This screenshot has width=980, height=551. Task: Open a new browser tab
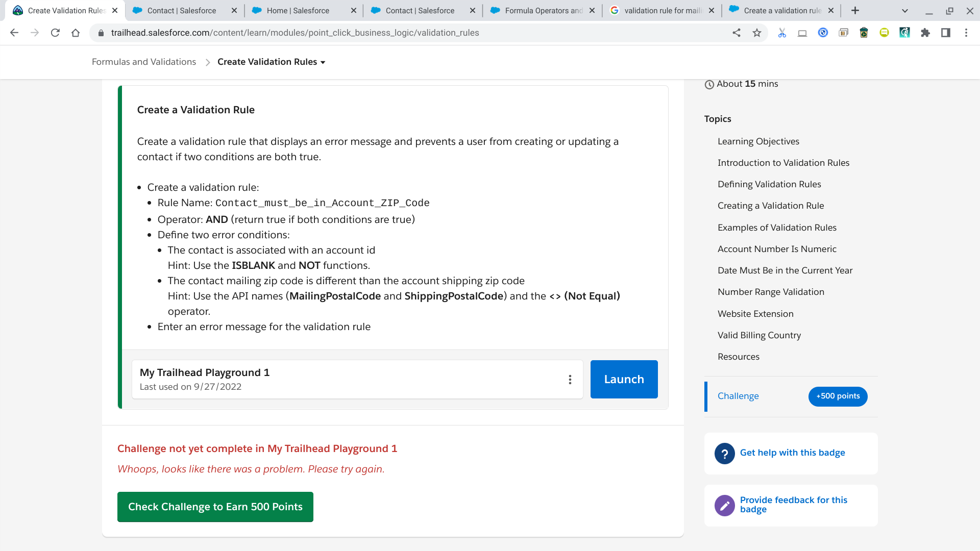point(855,11)
